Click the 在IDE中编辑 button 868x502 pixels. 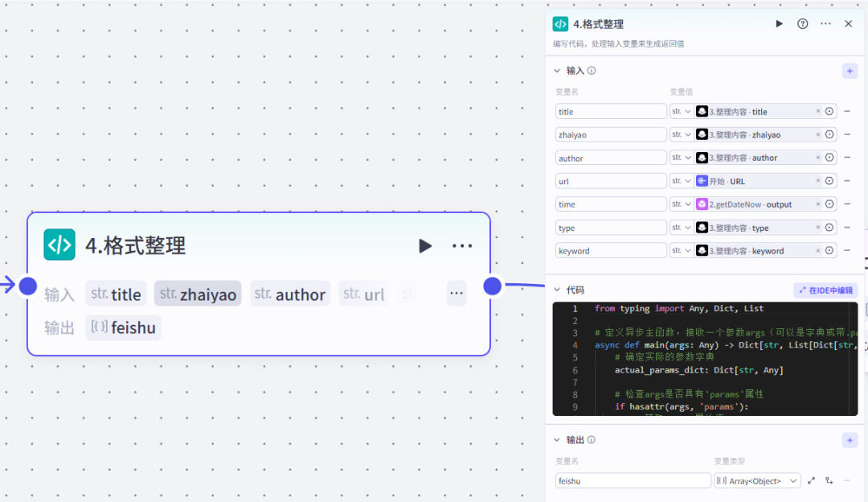coord(825,290)
